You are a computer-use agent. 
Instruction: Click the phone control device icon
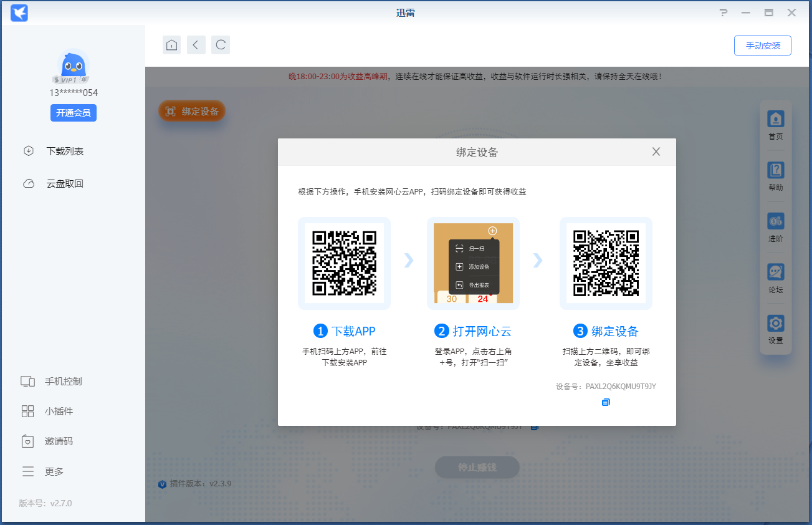pyautogui.click(x=27, y=382)
